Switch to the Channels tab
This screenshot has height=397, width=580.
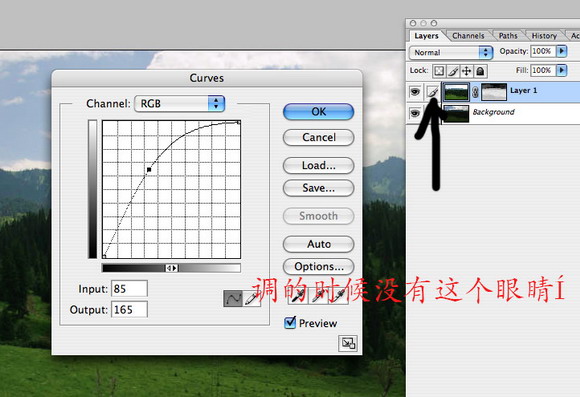tap(468, 36)
